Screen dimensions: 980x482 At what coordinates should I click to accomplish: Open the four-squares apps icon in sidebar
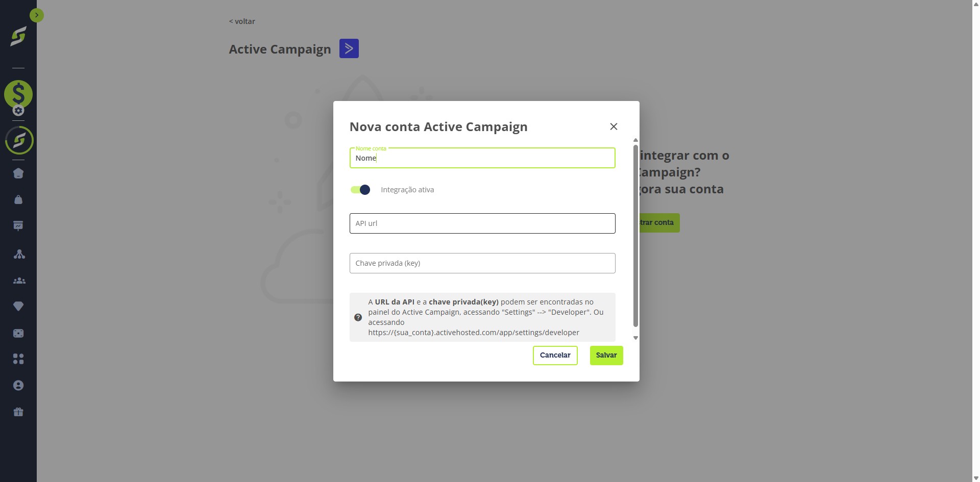click(x=18, y=359)
